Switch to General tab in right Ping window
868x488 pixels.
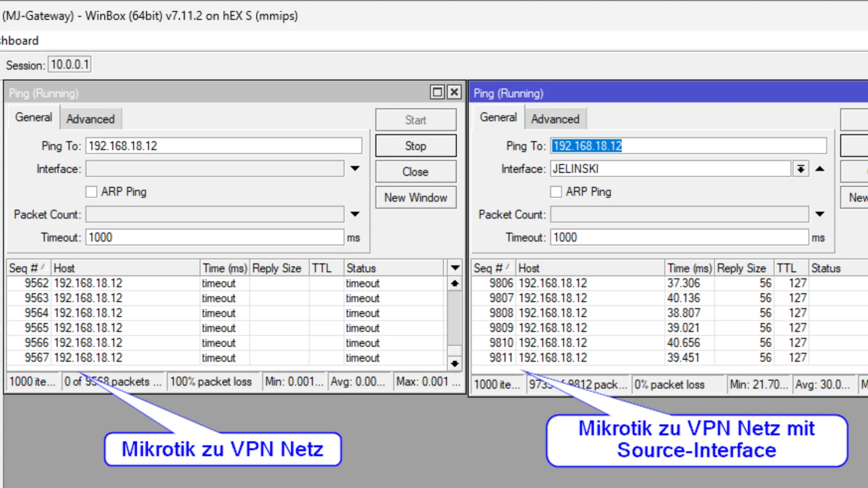point(498,117)
